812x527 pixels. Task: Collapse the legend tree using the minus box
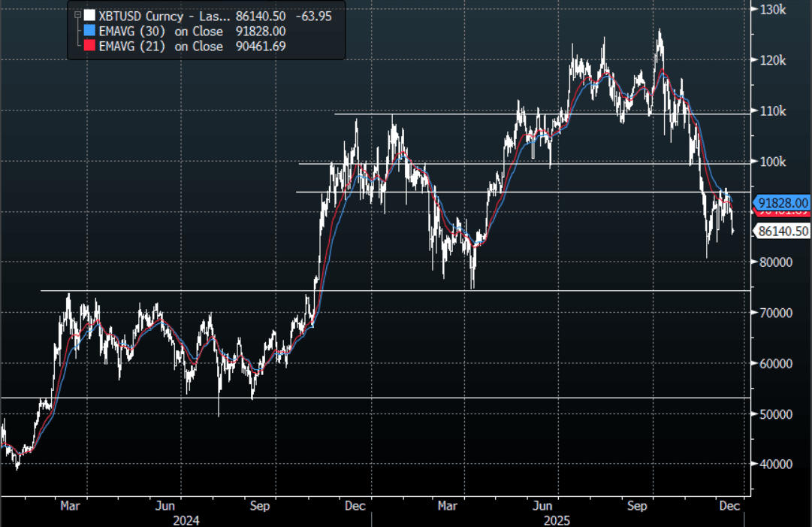76,14
